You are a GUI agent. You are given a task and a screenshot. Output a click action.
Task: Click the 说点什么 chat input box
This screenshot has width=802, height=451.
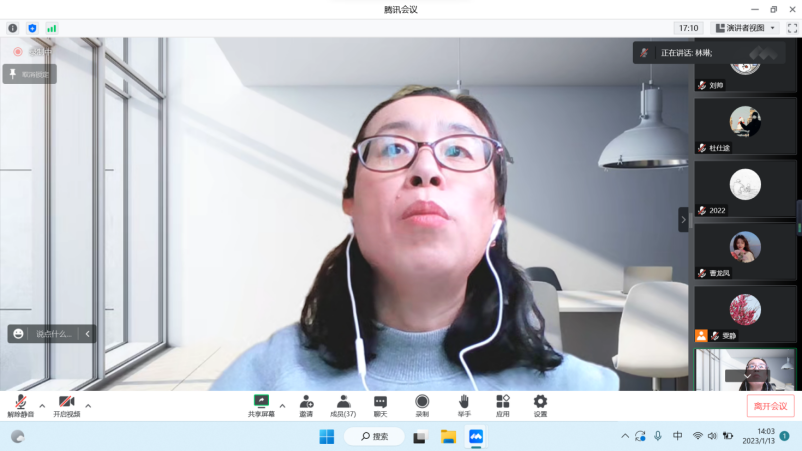click(54, 334)
